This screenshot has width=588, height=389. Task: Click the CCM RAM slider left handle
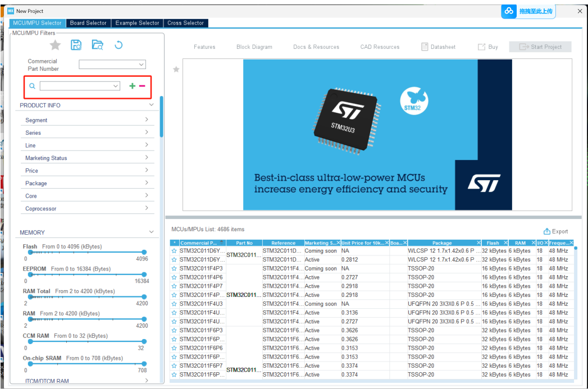[x=30, y=341]
